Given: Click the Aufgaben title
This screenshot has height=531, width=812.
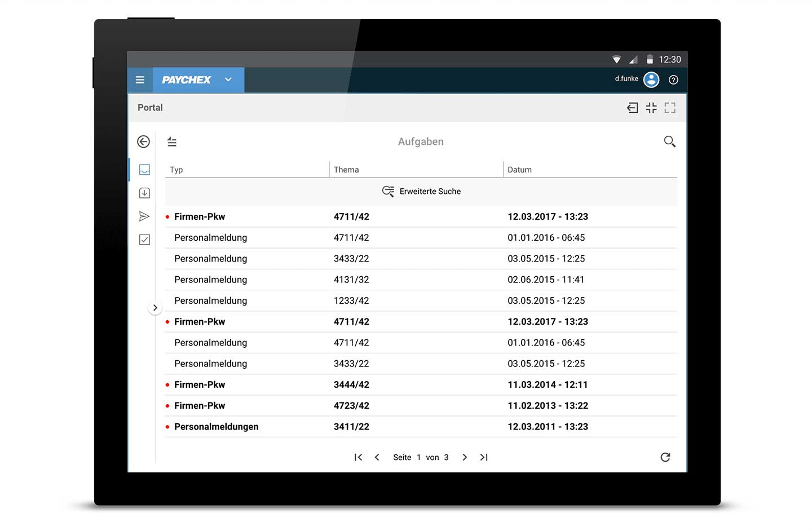Looking at the screenshot, I should tap(421, 141).
